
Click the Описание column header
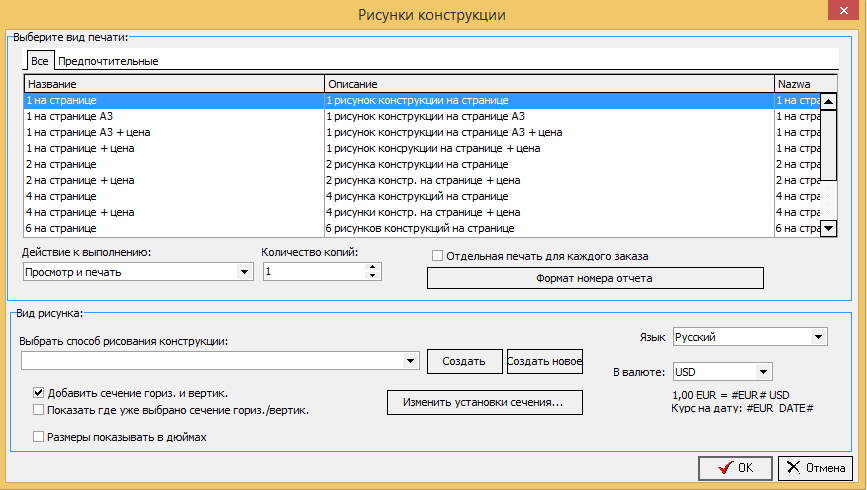pyautogui.click(x=549, y=84)
